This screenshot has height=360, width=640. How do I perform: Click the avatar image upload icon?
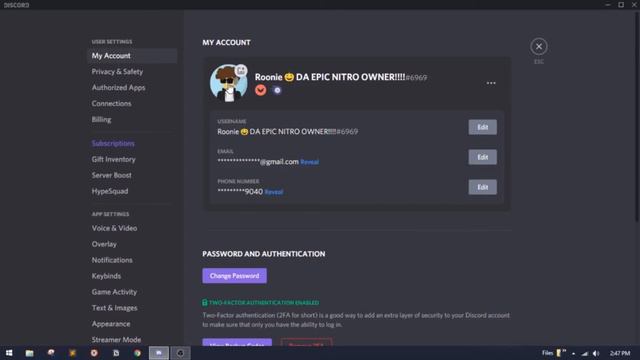click(241, 70)
